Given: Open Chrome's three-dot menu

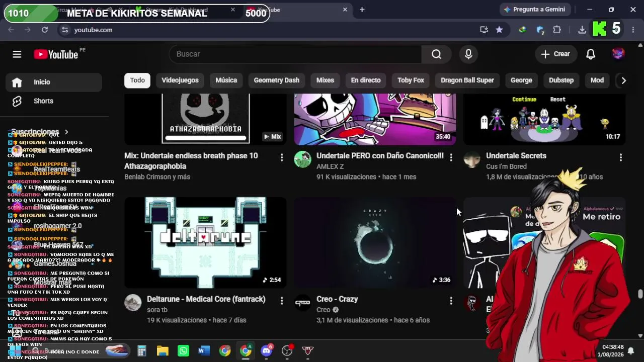Looking at the screenshot, I should pyautogui.click(x=633, y=30).
